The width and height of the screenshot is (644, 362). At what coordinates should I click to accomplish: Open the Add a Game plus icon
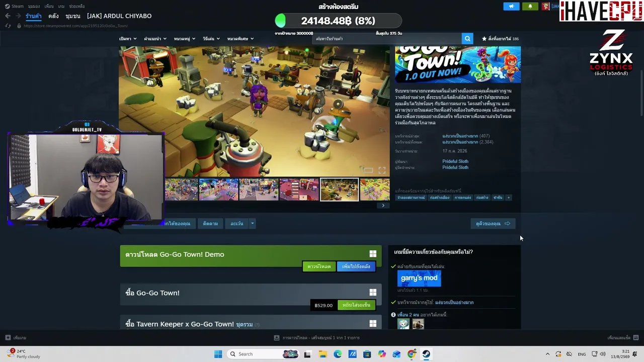click(8, 338)
